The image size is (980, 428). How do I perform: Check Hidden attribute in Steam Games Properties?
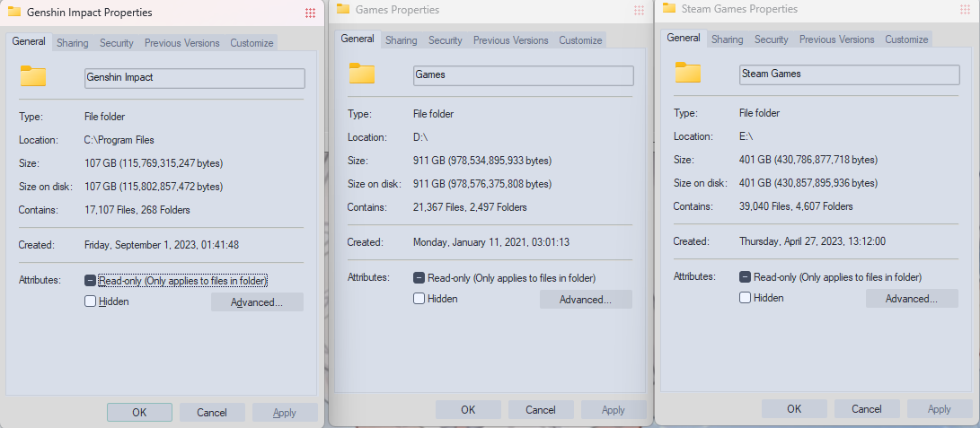coord(745,298)
